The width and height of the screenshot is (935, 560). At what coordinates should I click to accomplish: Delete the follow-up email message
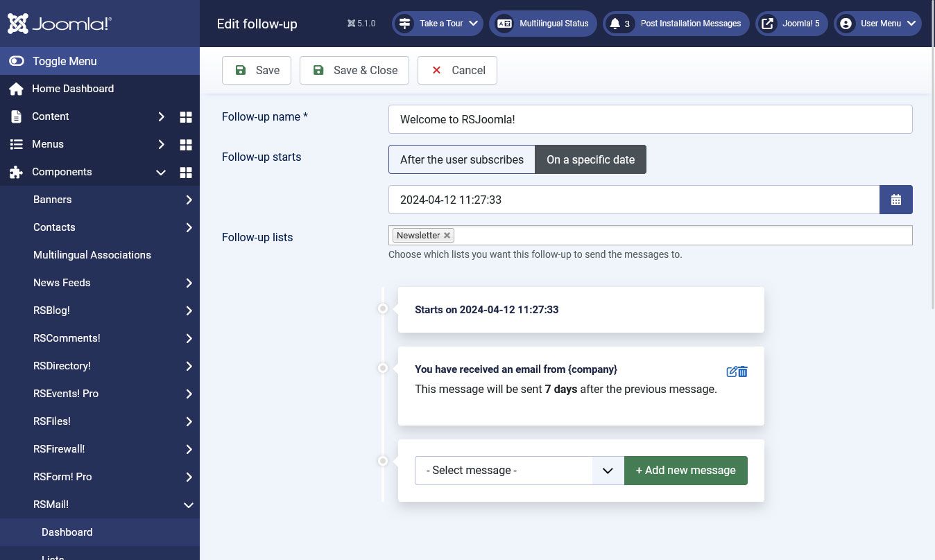coord(743,372)
